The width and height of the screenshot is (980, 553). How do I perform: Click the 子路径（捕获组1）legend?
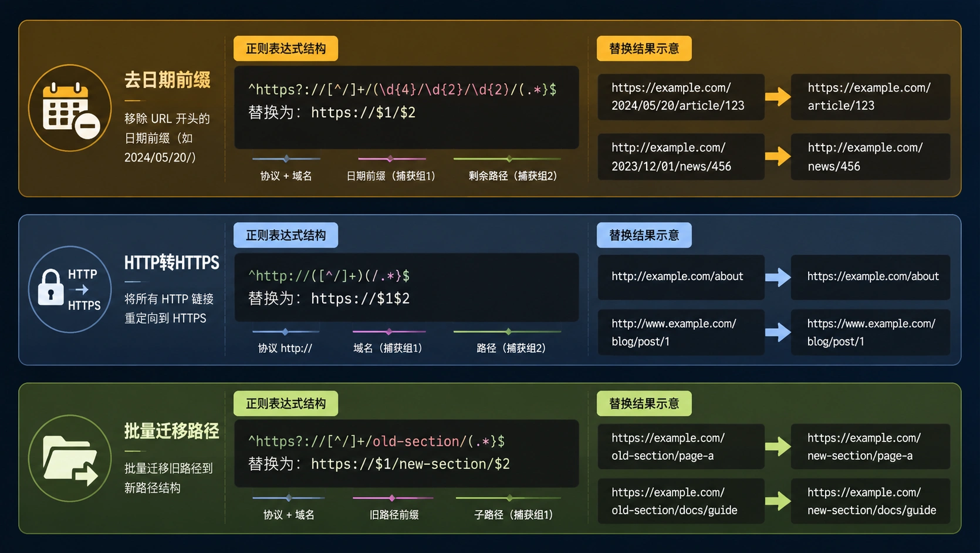513,515
